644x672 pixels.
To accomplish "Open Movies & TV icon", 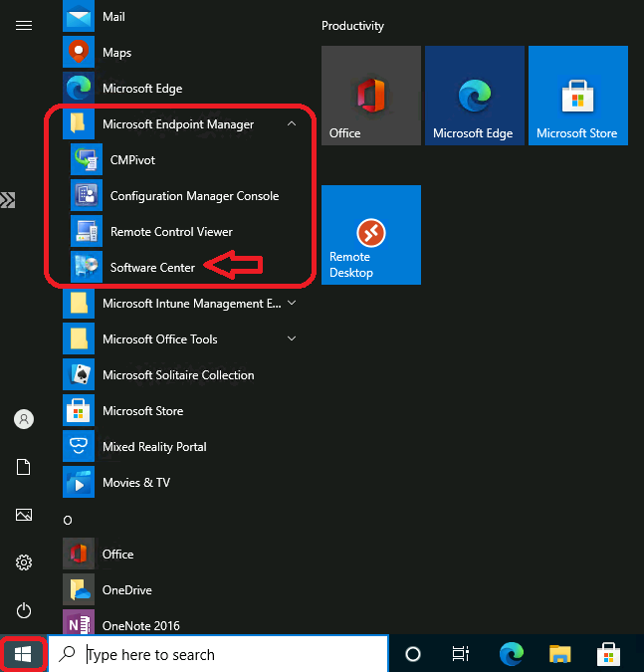I will click(79, 482).
